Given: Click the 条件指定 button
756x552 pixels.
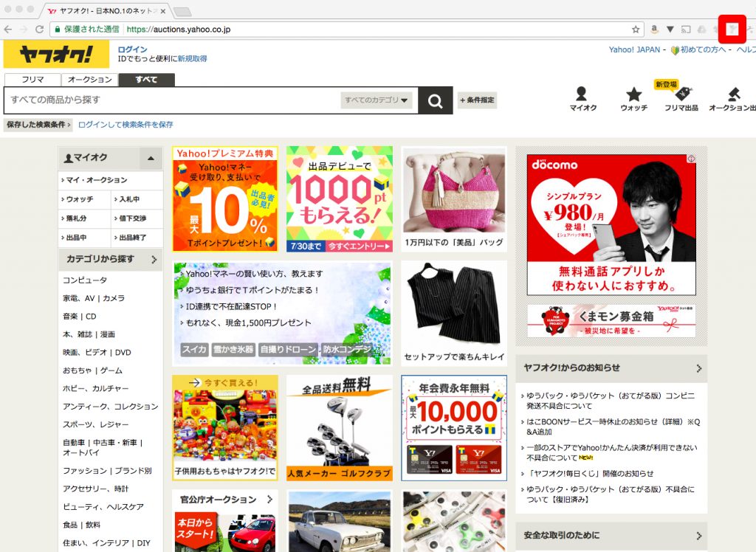Looking at the screenshot, I should (x=477, y=100).
